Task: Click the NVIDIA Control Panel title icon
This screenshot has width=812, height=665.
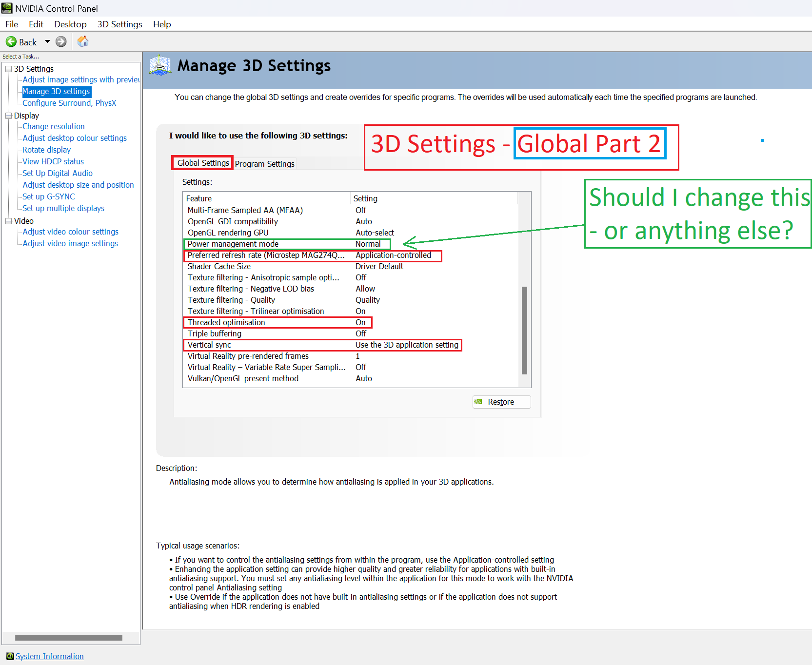Action: [x=7, y=8]
